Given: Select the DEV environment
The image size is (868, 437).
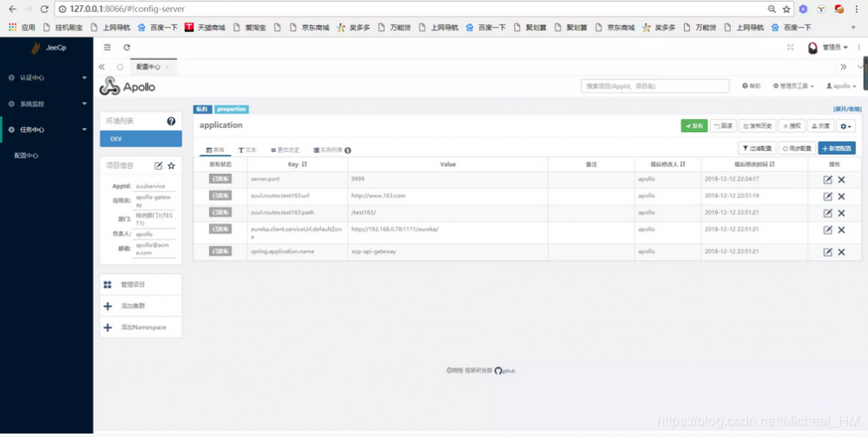Looking at the screenshot, I should 141,139.
